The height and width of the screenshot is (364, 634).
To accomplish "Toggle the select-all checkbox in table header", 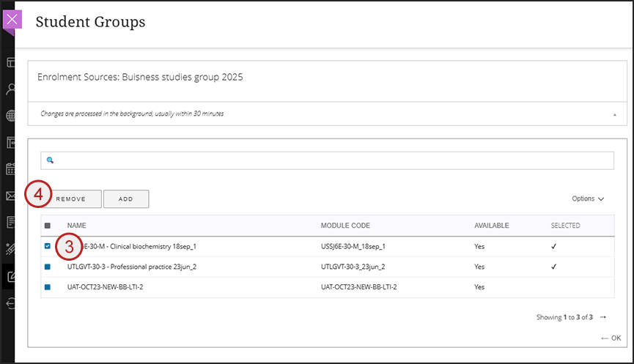I will [48, 226].
